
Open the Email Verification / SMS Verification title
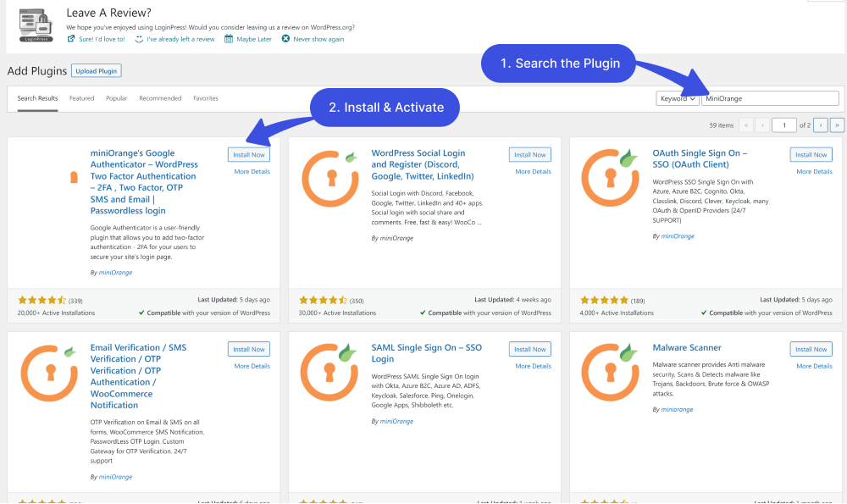coord(138,376)
